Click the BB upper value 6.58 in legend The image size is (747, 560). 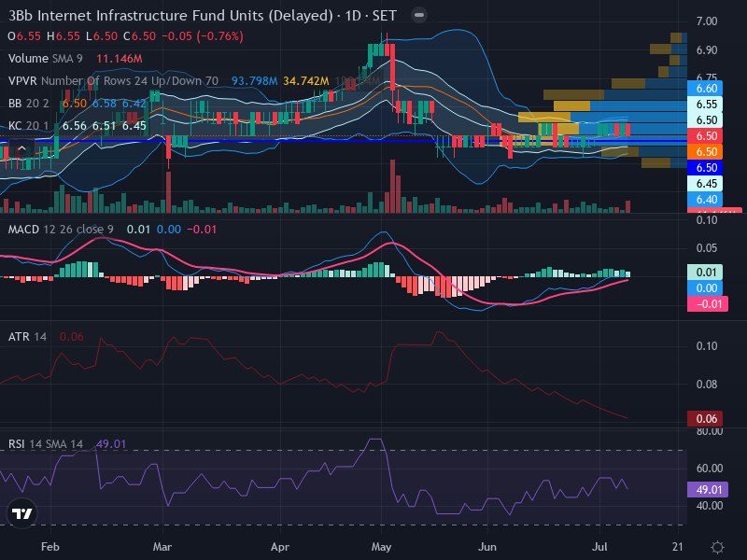[105, 104]
